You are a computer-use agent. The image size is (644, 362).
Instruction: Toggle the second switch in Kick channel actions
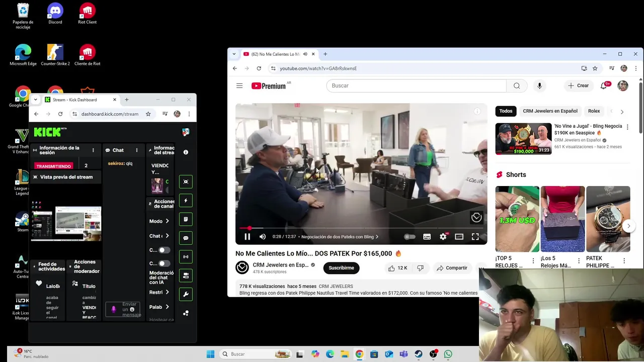pos(165,263)
